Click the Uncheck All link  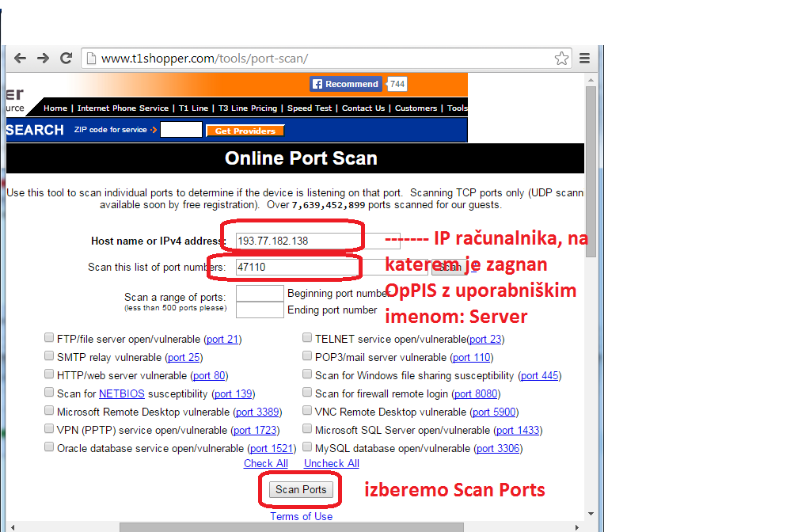[x=331, y=464]
